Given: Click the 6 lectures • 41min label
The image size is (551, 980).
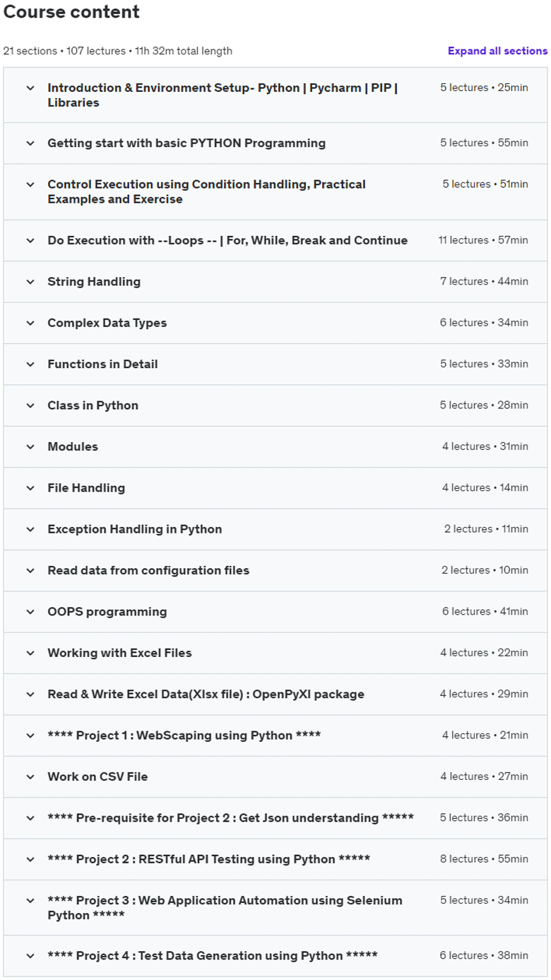Looking at the screenshot, I should click(x=485, y=612).
